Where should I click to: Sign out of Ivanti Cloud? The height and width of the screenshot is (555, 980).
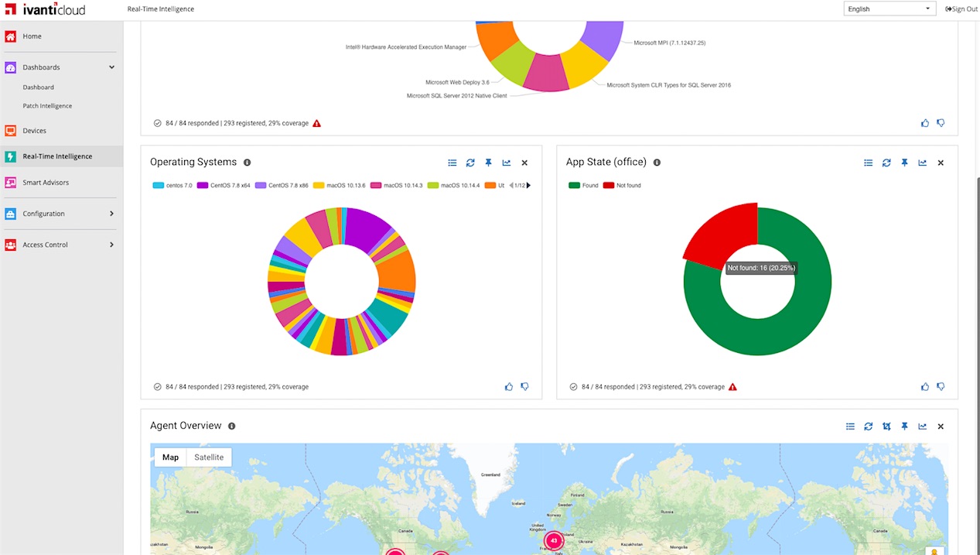click(x=961, y=9)
